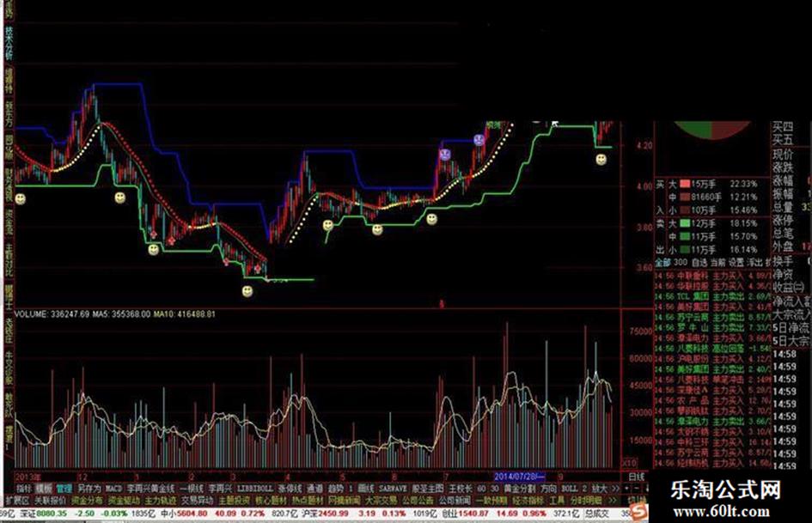
Task: Click the 放大 zoom-in button
Action: tap(599, 489)
